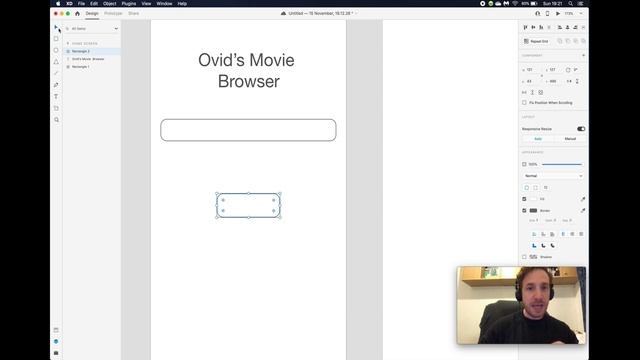Click the Repeat Grid button
Viewport: 640px width, 360px height.
click(x=536, y=41)
